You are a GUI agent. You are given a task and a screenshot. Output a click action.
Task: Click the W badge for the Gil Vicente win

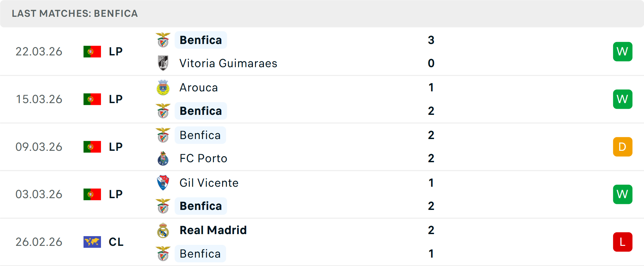(x=623, y=194)
